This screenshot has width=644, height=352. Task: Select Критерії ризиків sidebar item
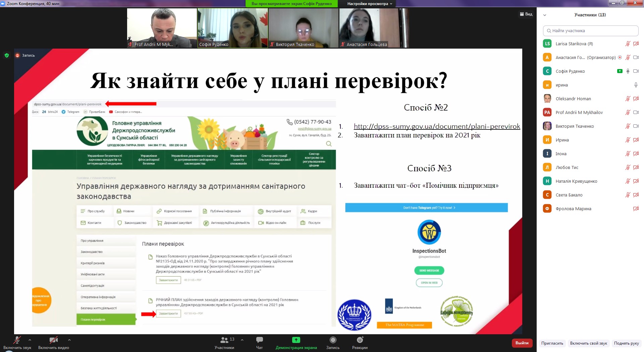[x=106, y=263]
